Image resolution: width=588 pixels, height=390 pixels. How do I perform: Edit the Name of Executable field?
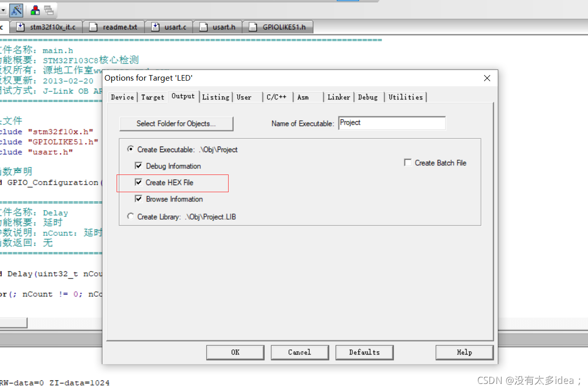coord(391,123)
